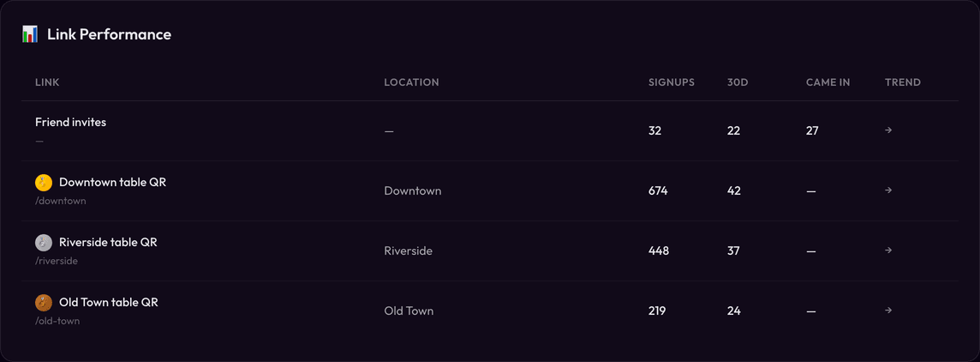Open the trend arrow for Friend invites
The width and height of the screenshot is (980, 362).
tap(888, 130)
